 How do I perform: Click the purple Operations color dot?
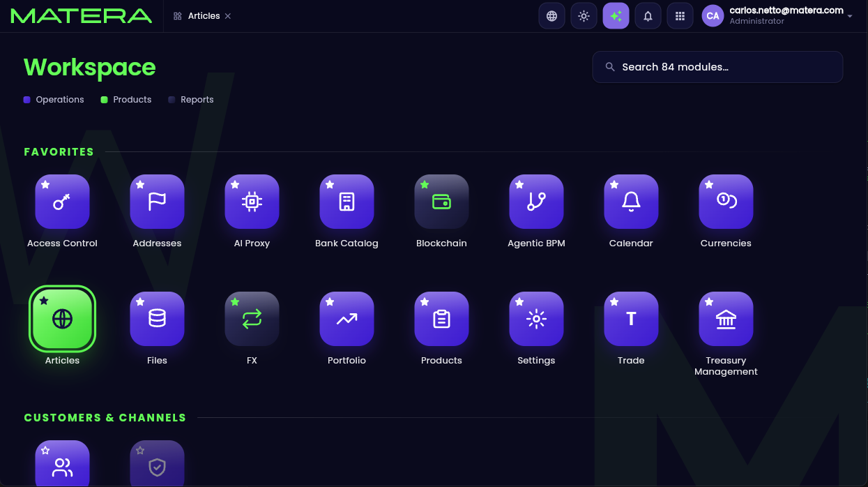tap(26, 100)
